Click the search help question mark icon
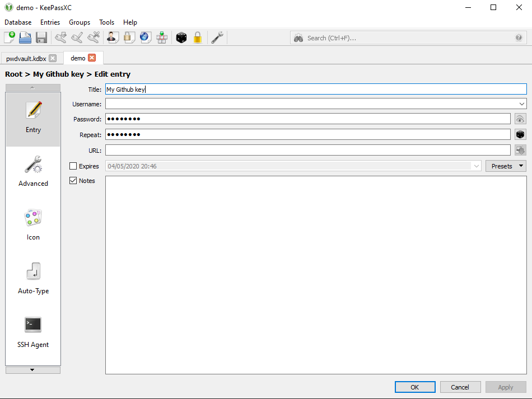The height and width of the screenshot is (399, 532). 519,37
